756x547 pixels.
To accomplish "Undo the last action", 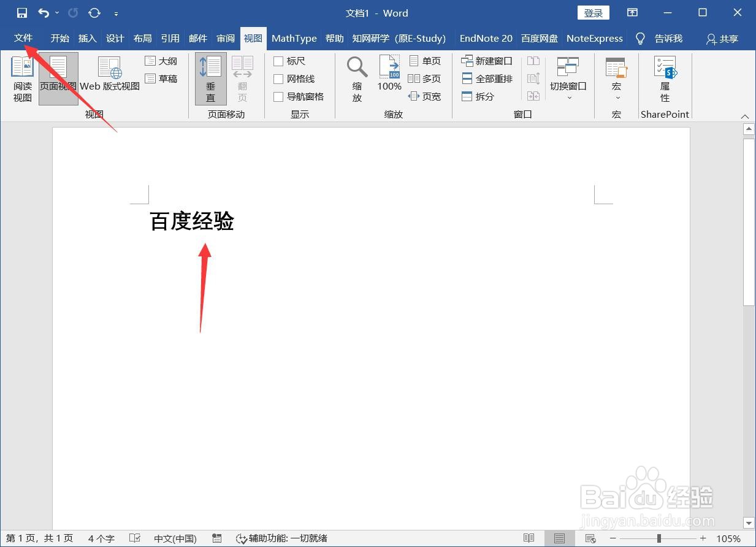I will click(x=43, y=13).
